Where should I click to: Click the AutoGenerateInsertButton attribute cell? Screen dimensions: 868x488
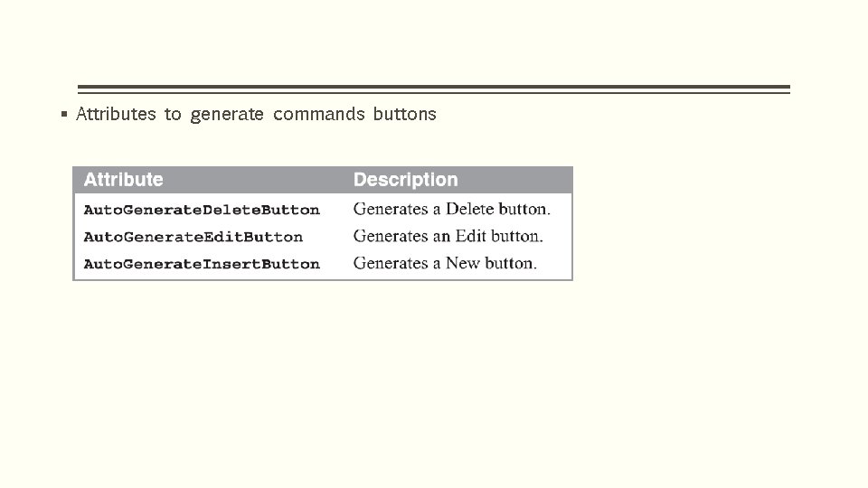(202, 264)
